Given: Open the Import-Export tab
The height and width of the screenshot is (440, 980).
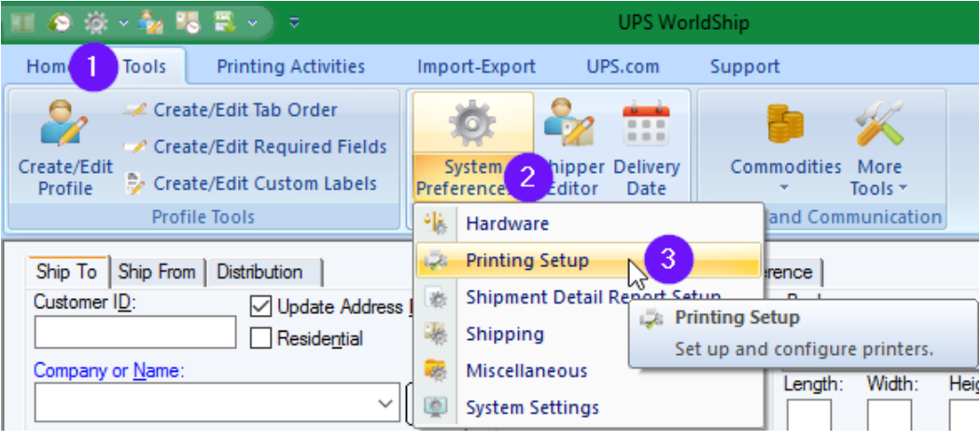Looking at the screenshot, I should [476, 66].
